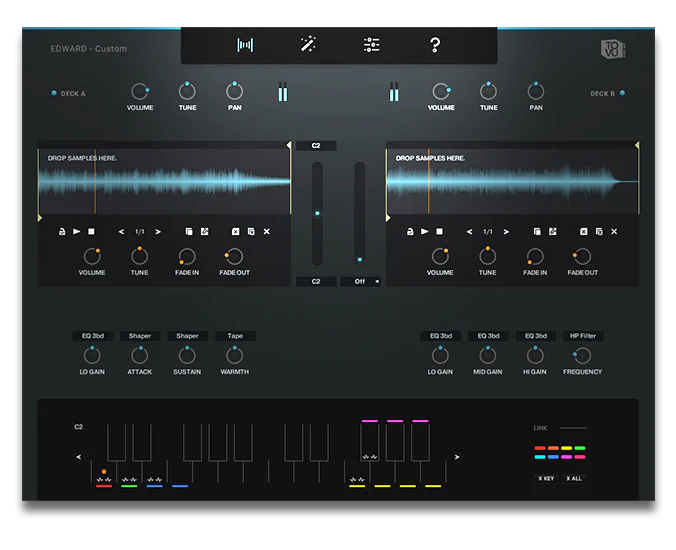Viewport: 676px width, 550px height.
Task: Select the green color swatch
Action: [580, 448]
